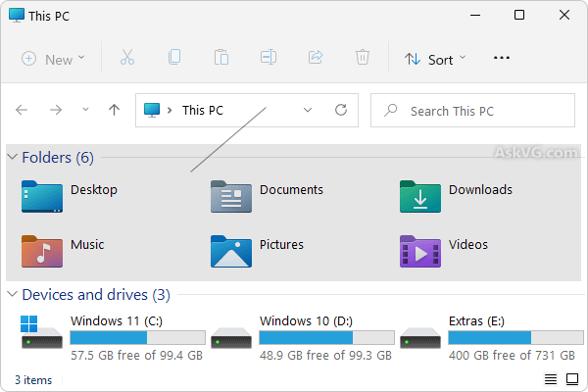Click the This PC title bar icon
This screenshot has width=588, height=392.
pos(17,16)
